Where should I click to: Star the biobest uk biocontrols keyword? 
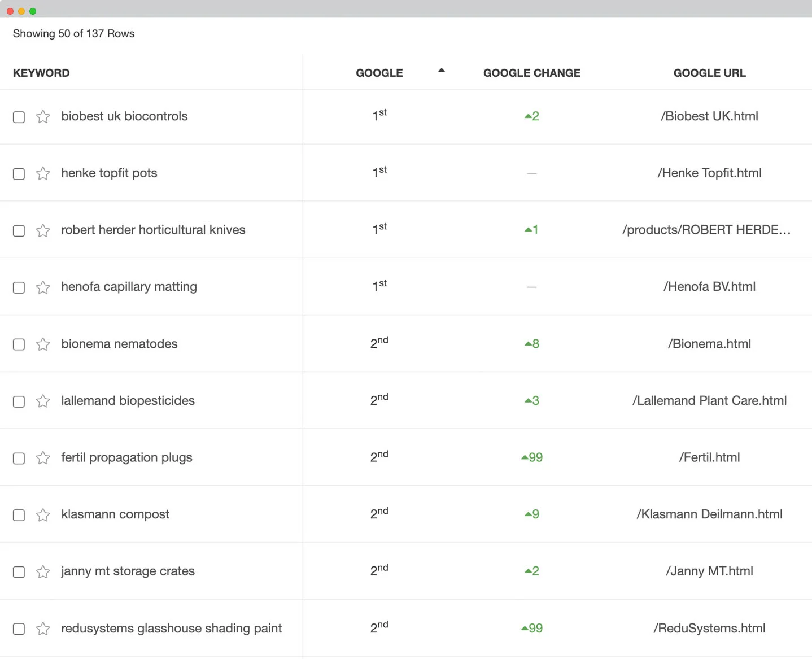point(43,117)
